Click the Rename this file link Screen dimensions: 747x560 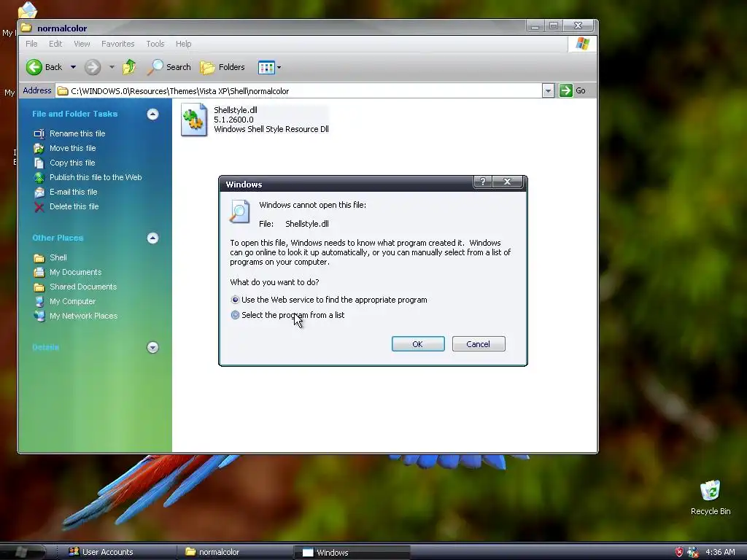(77, 134)
